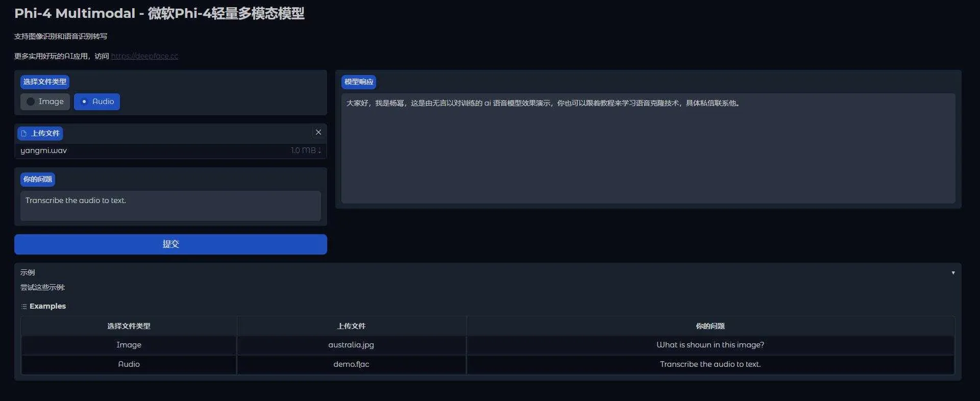Select the Audio cell in examples table
Viewport: 980px width, 401px height.
129,364
